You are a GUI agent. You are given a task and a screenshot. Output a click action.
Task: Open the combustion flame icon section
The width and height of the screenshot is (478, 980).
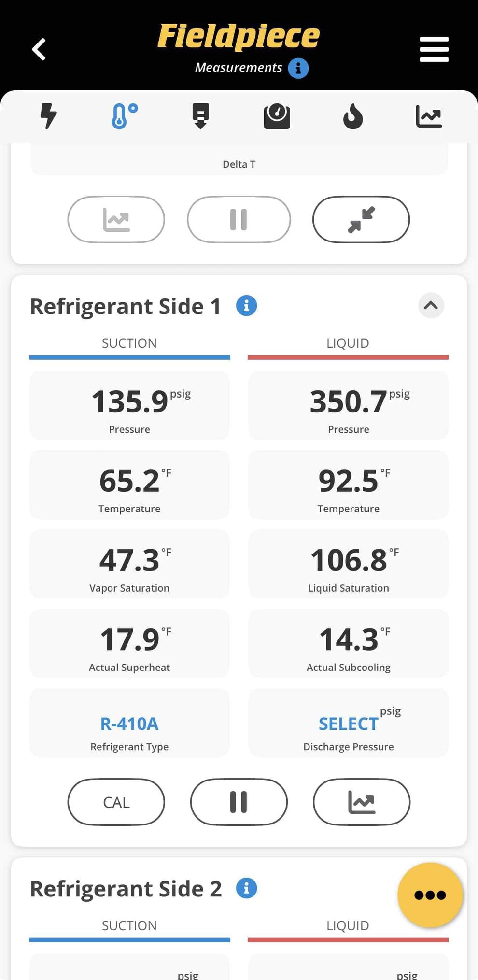tap(353, 116)
